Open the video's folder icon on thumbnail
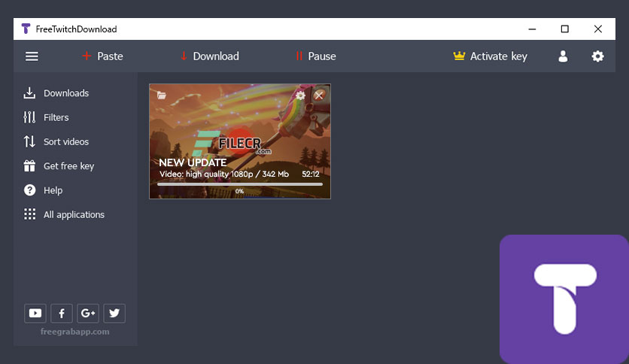Screen dimensions: 629x364 point(161,95)
